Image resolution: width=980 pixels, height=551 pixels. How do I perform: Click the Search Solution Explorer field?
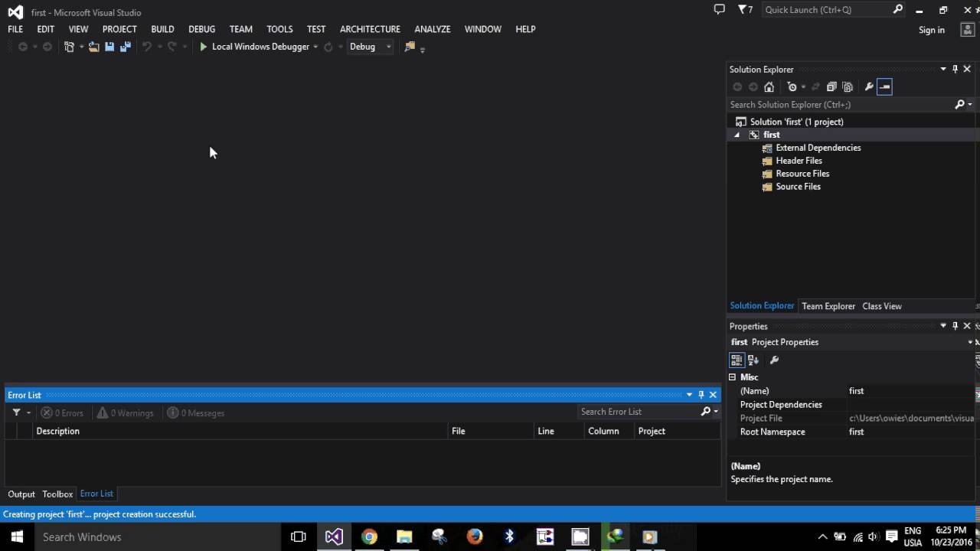click(x=841, y=105)
